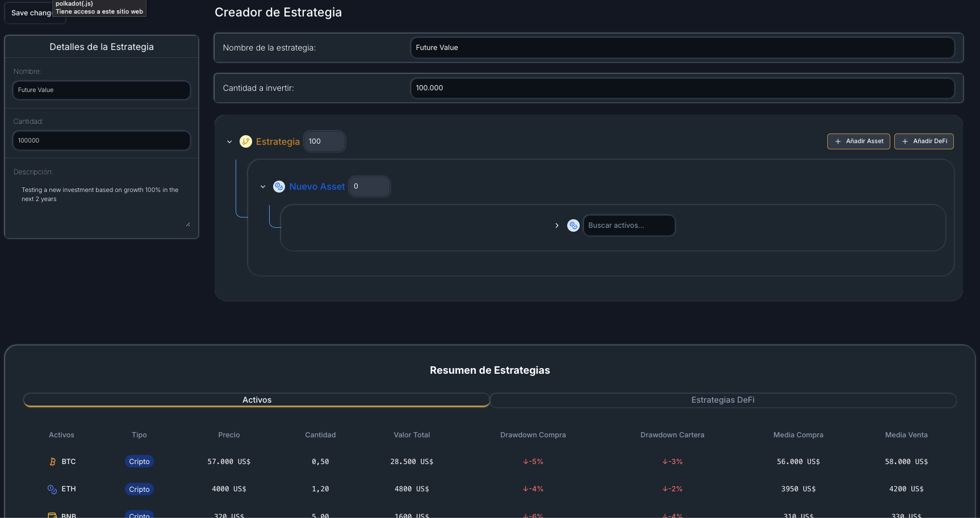Click the plus icon inside Añadir DeFi

coord(906,141)
